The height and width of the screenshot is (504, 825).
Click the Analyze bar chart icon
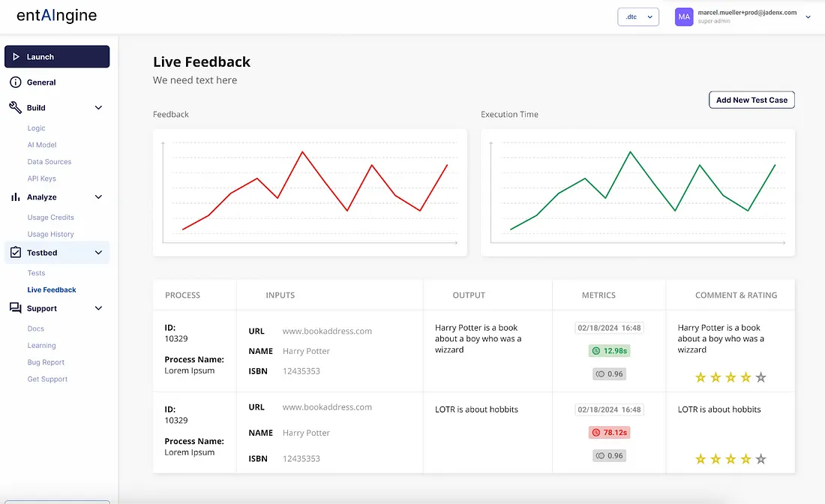(x=15, y=197)
